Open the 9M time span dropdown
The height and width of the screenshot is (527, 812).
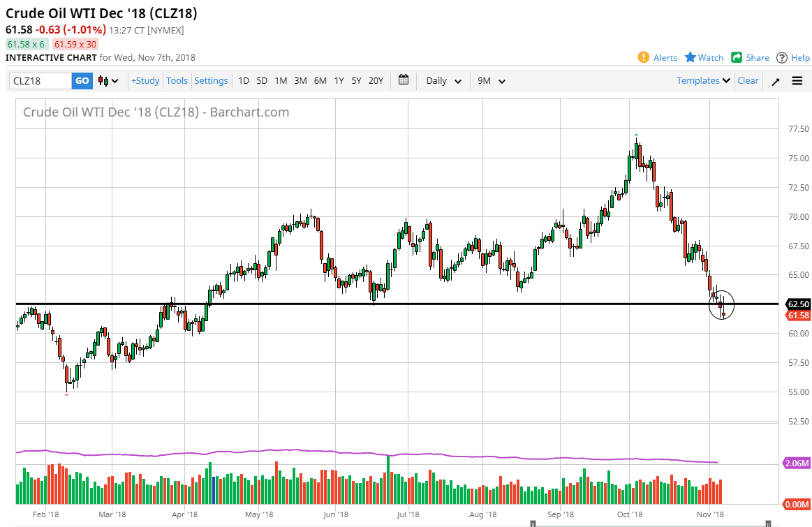coord(491,80)
